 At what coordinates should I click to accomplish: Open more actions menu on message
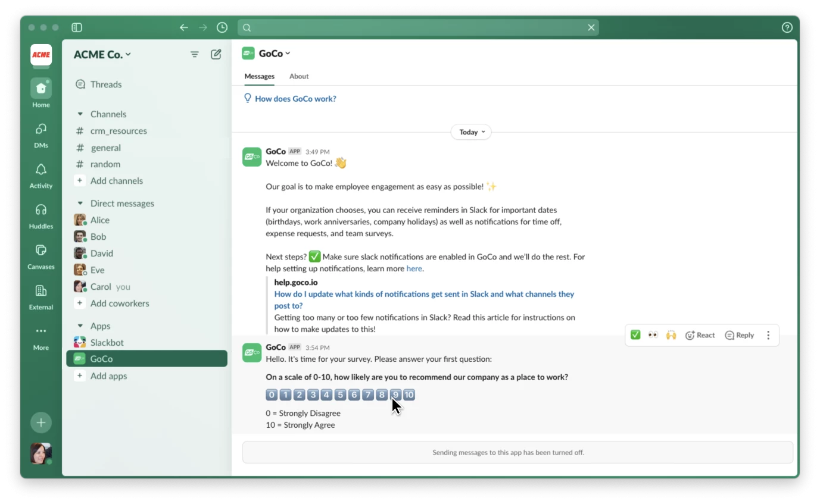pyautogui.click(x=768, y=335)
